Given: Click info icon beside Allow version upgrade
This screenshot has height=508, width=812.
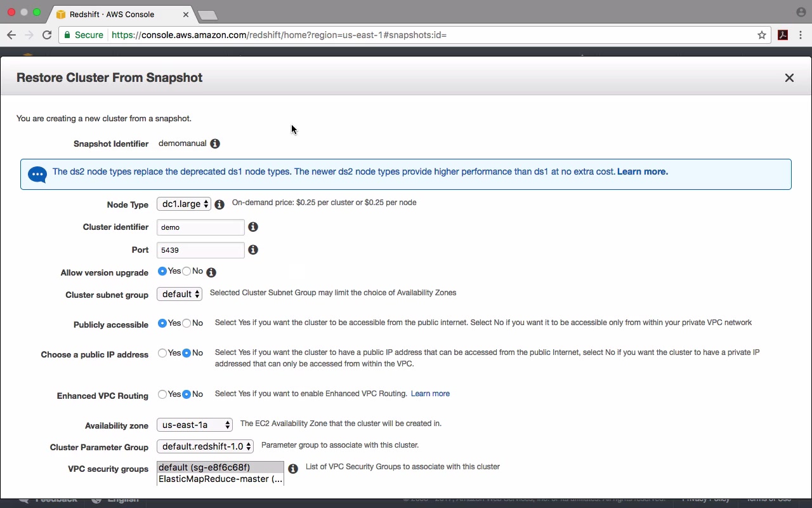Looking at the screenshot, I should 211,272.
